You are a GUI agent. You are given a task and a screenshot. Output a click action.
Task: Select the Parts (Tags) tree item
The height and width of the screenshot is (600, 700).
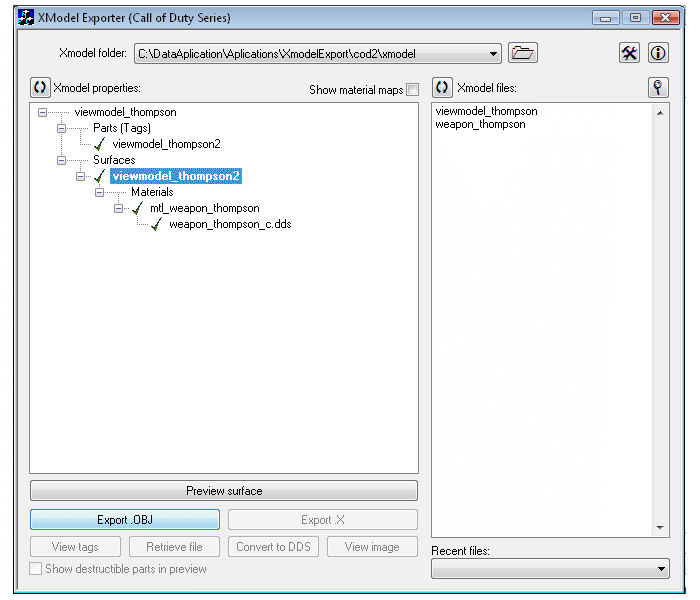pos(122,128)
